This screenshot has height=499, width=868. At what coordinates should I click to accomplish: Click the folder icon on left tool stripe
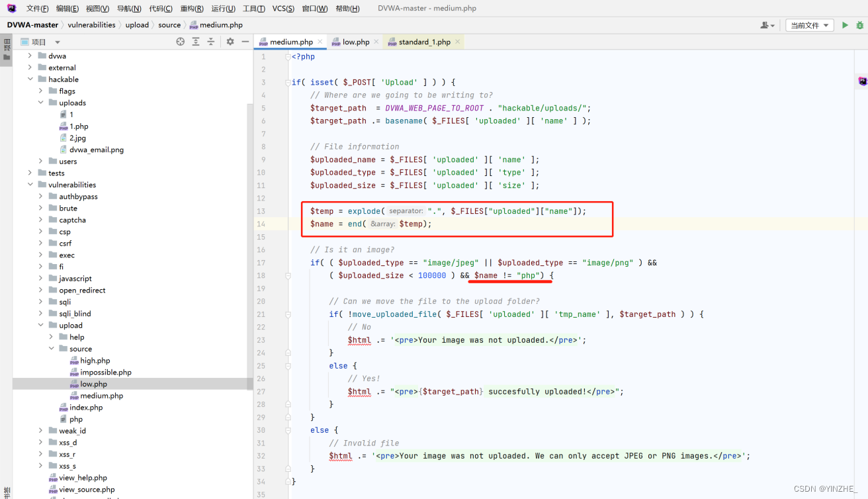(x=7, y=57)
